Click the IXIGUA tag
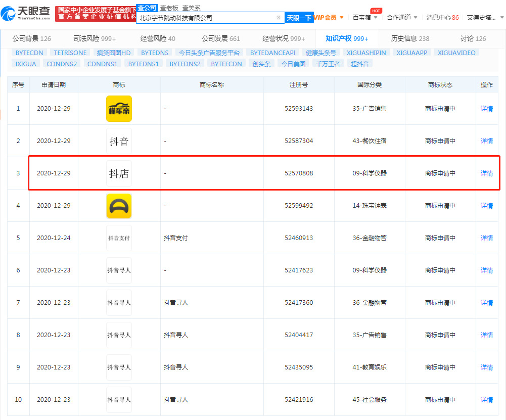This screenshot has width=506, height=420. [x=26, y=64]
